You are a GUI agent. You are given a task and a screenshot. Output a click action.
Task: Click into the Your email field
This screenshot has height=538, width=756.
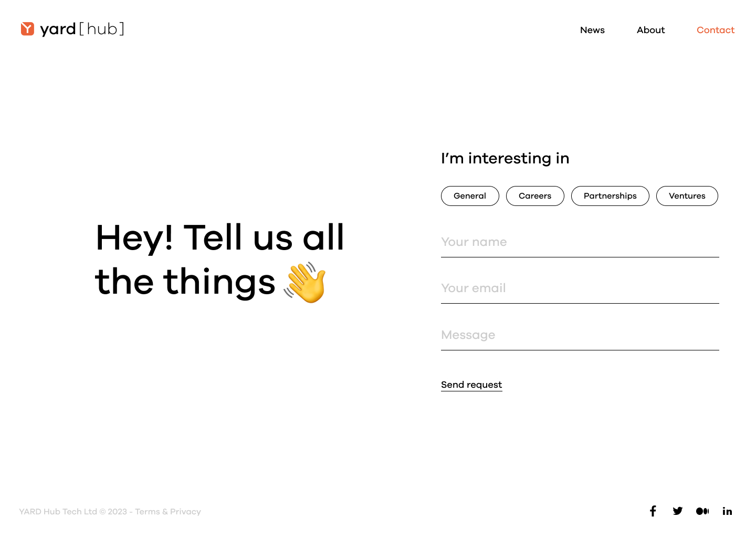(580, 288)
